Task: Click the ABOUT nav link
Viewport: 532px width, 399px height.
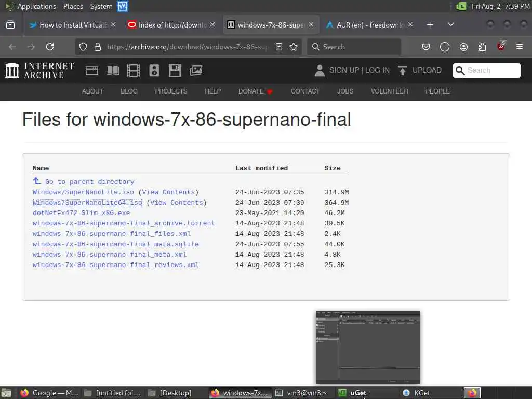Action: [x=92, y=91]
